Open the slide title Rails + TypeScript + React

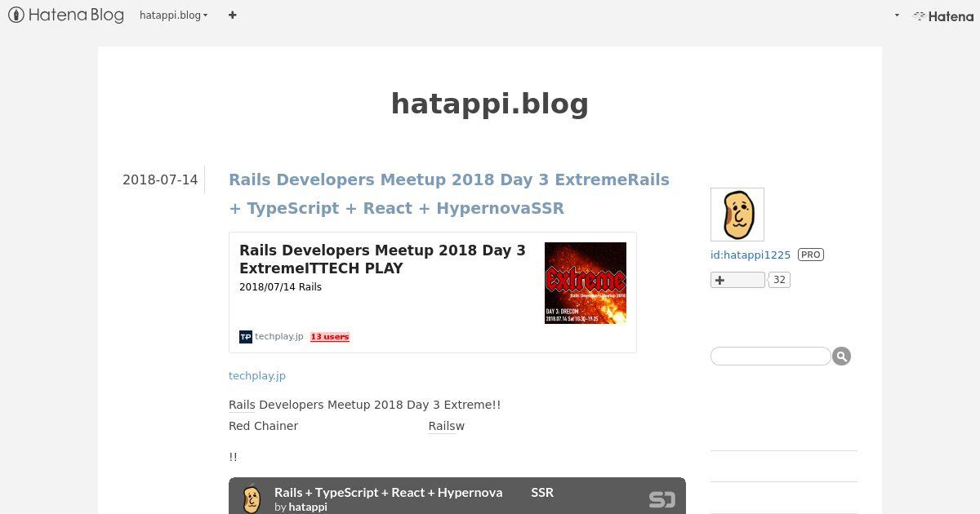[x=414, y=492]
